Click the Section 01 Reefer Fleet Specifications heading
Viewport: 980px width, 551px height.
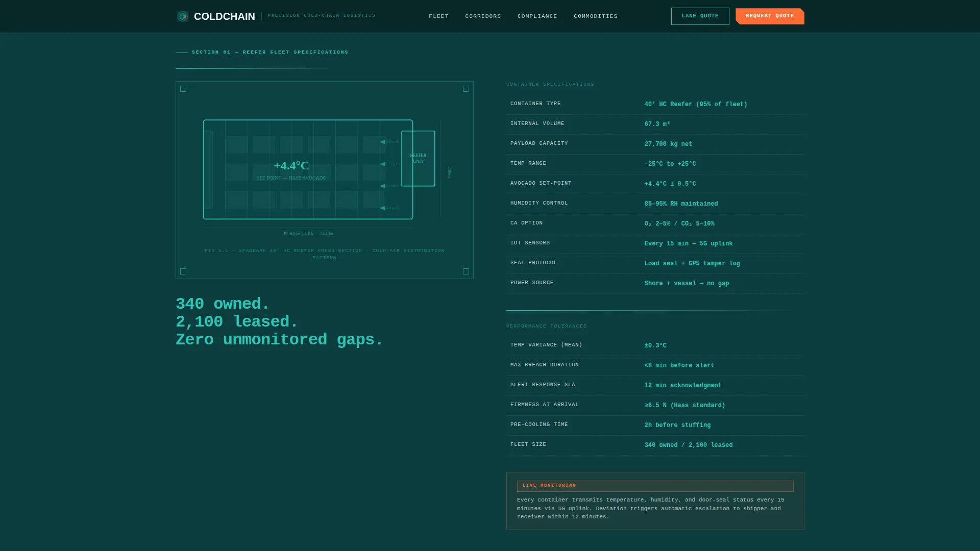(x=269, y=52)
